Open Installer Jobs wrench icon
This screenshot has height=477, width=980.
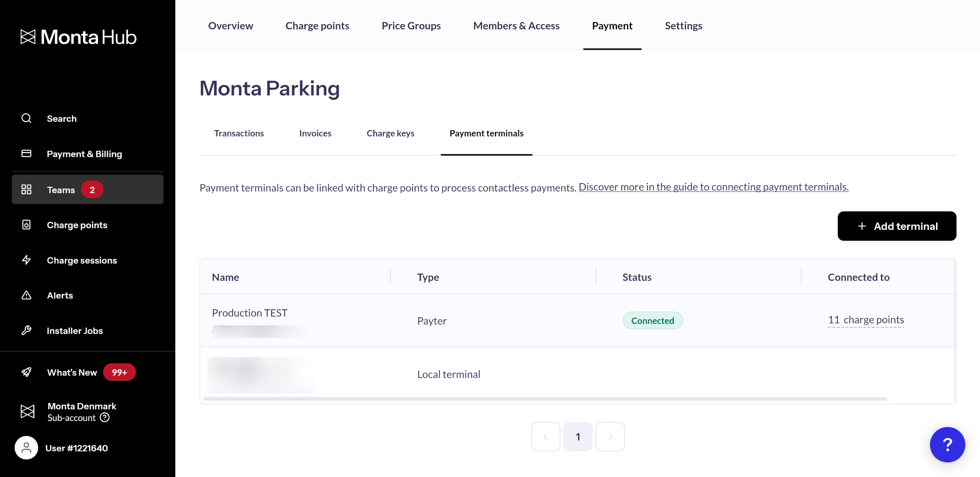(26, 331)
